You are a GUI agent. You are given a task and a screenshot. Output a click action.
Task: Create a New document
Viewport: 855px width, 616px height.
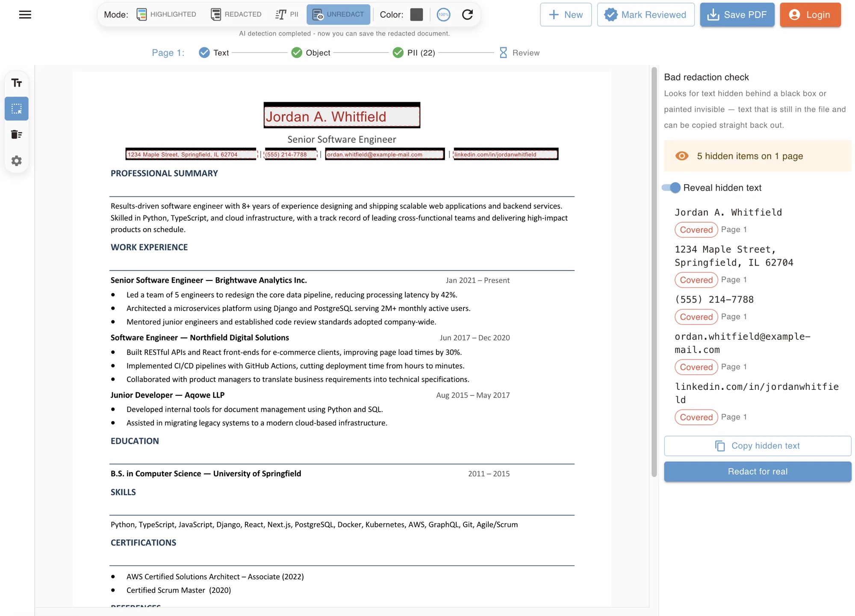[566, 15]
